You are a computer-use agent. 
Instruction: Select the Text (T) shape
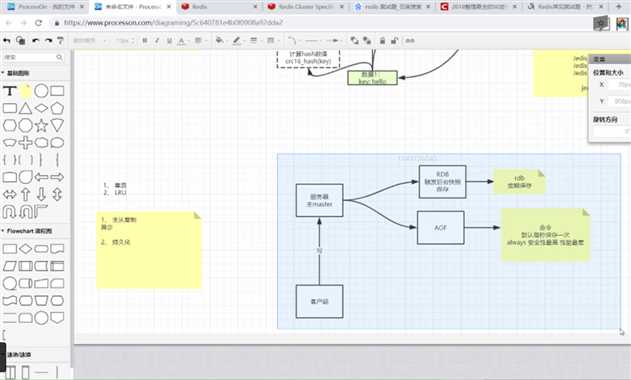[x=10, y=91]
